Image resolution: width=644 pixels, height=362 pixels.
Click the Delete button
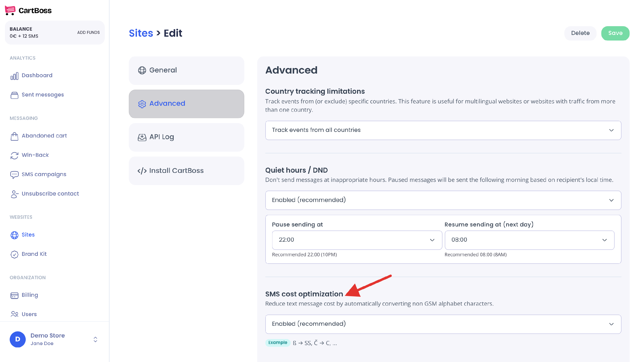pyautogui.click(x=580, y=33)
